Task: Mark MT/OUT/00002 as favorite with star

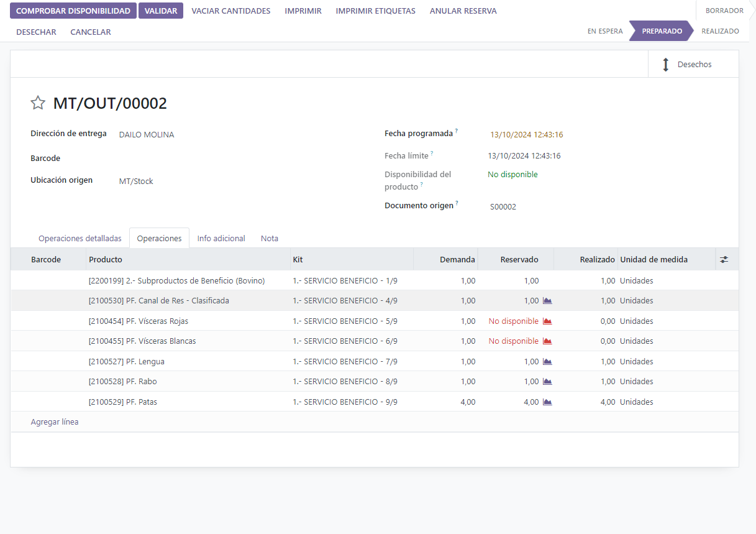Action: pos(38,103)
